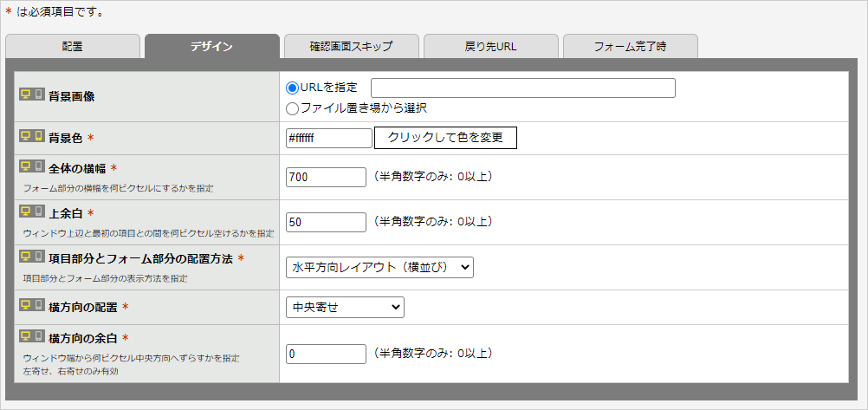Click the 背景画像 label text
The width and height of the screenshot is (868, 410).
(x=71, y=97)
